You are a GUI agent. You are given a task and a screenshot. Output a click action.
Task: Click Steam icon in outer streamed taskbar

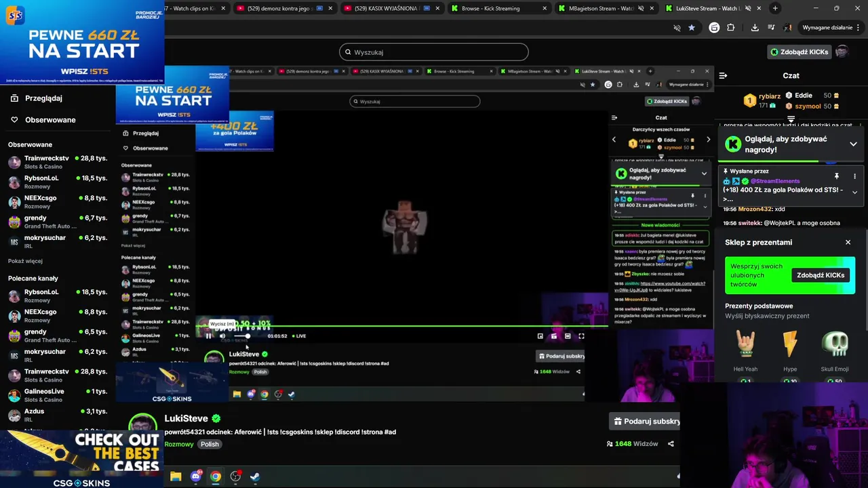coord(254,476)
